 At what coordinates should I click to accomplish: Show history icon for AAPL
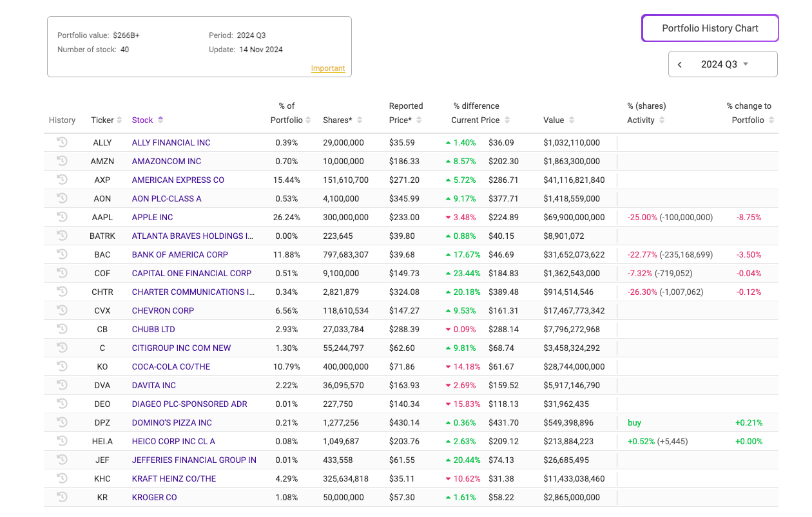(x=62, y=217)
